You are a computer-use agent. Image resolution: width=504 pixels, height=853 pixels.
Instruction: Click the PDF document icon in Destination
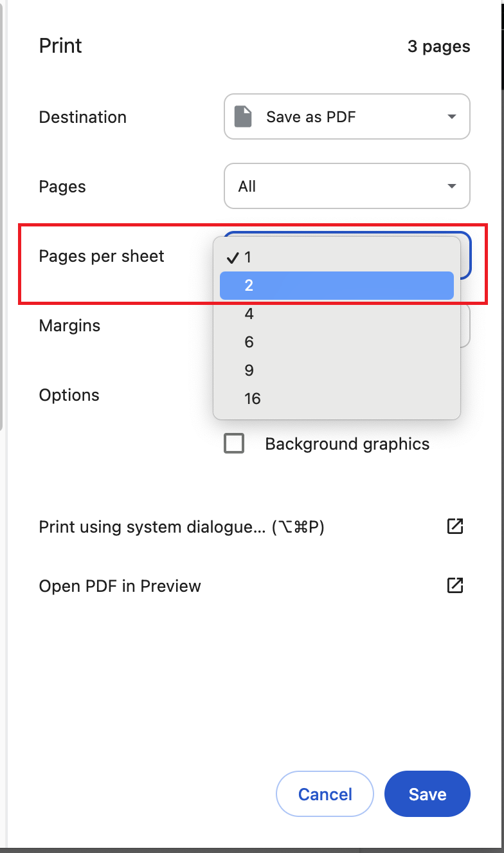243,117
